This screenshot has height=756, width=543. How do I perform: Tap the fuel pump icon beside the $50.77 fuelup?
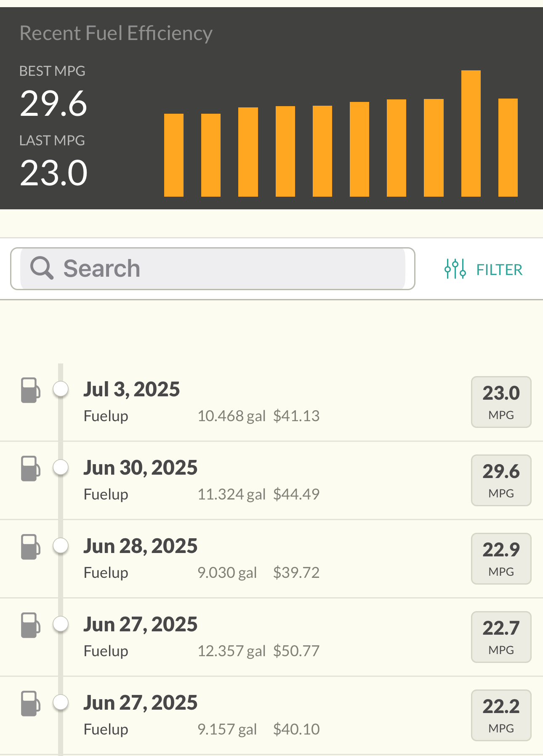tap(31, 625)
